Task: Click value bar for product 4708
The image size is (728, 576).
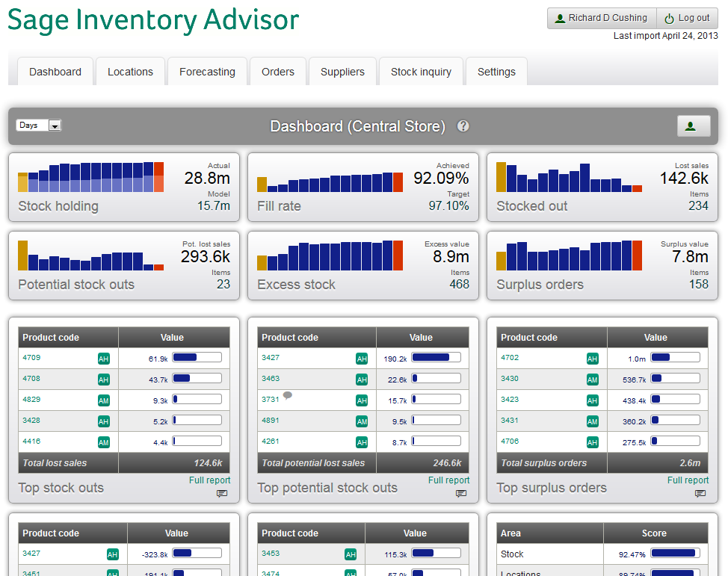Action: coord(197,379)
